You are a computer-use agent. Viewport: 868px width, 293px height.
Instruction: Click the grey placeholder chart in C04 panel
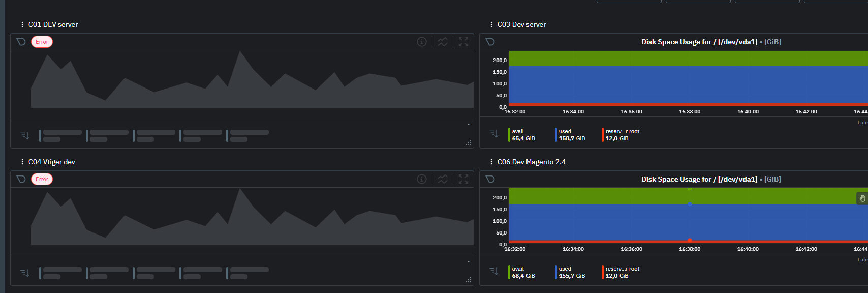252,217
